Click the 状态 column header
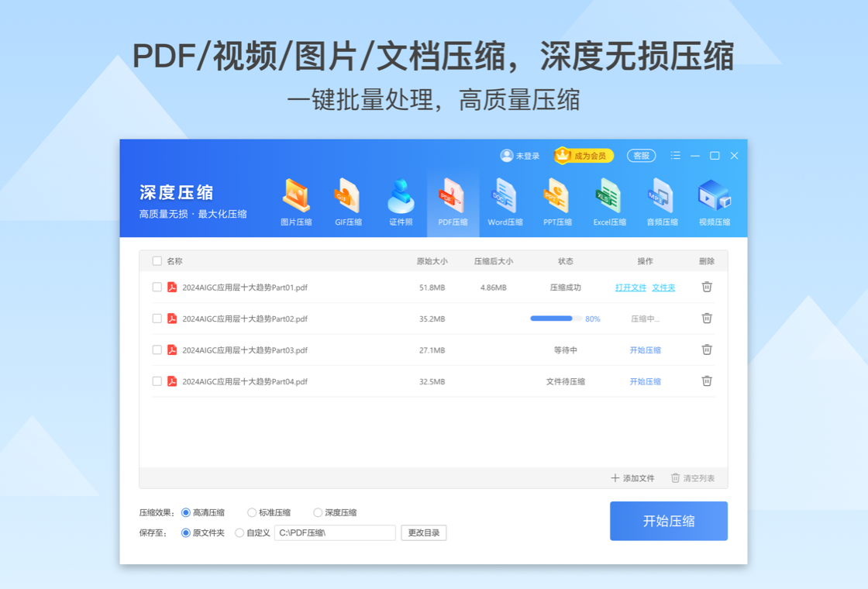 point(565,260)
